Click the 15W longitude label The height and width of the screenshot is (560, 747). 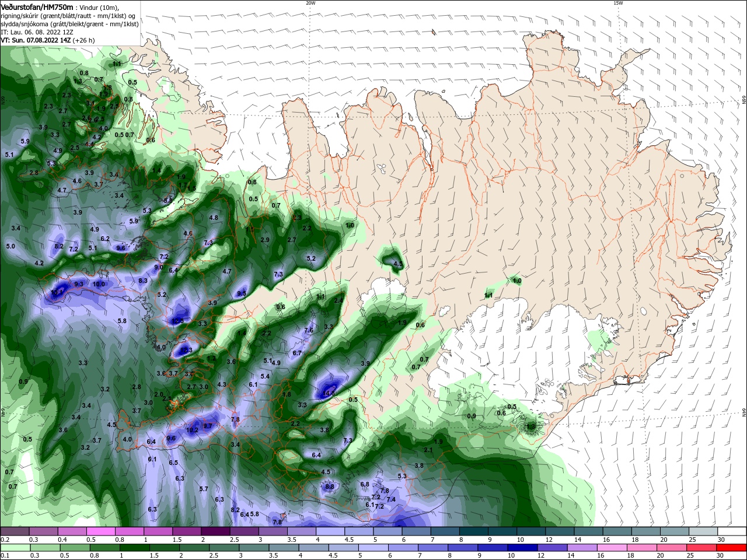[x=618, y=3]
